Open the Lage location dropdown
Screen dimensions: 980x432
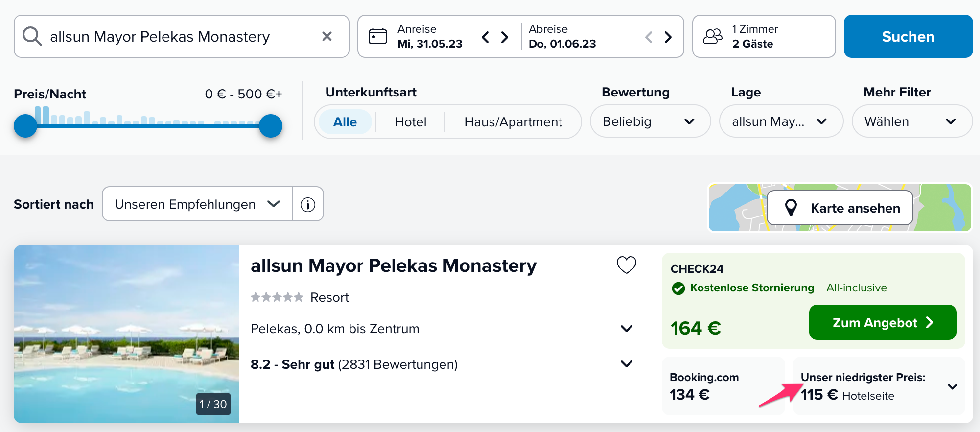781,121
